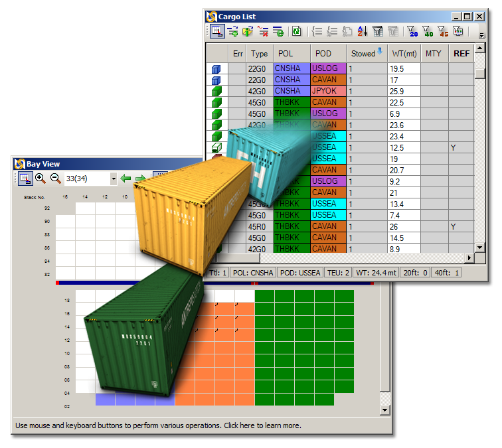Click the 'Click here to learn more' hint
The height and width of the screenshot is (448, 502).
coord(262,425)
